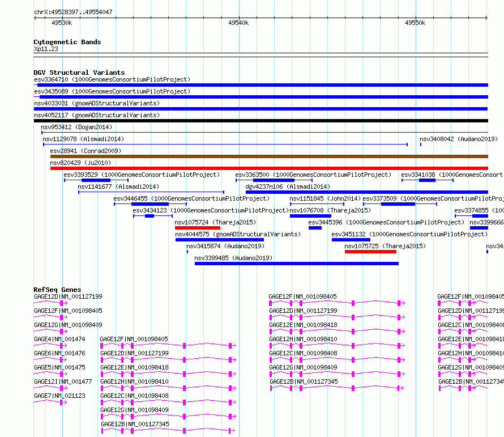Click the DGV Structural Variants track title
The image size is (504, 437).
coord(79,73)
